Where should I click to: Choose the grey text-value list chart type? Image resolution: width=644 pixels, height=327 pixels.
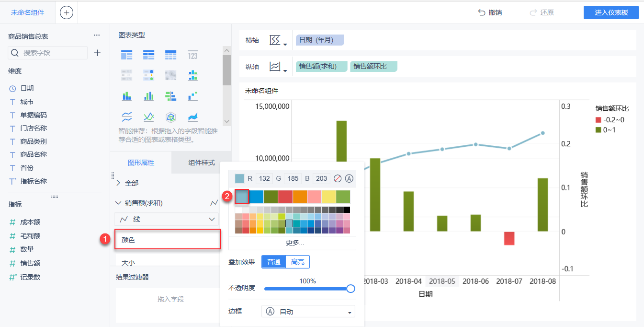point(126,75)
